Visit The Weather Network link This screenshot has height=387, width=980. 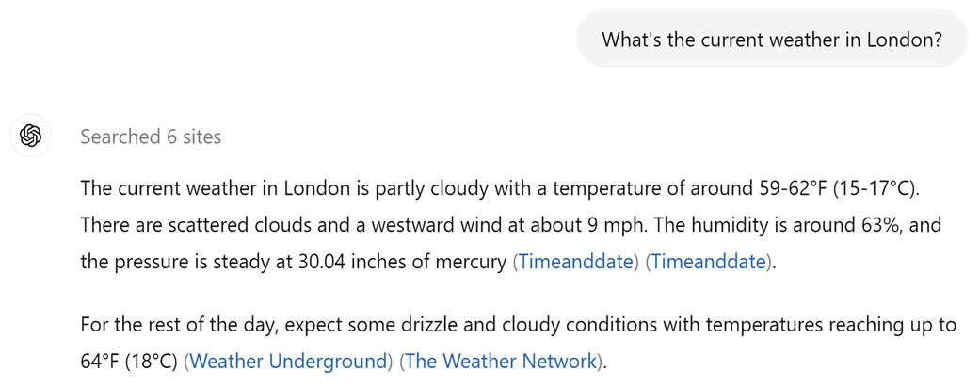[x=501, y=361]
